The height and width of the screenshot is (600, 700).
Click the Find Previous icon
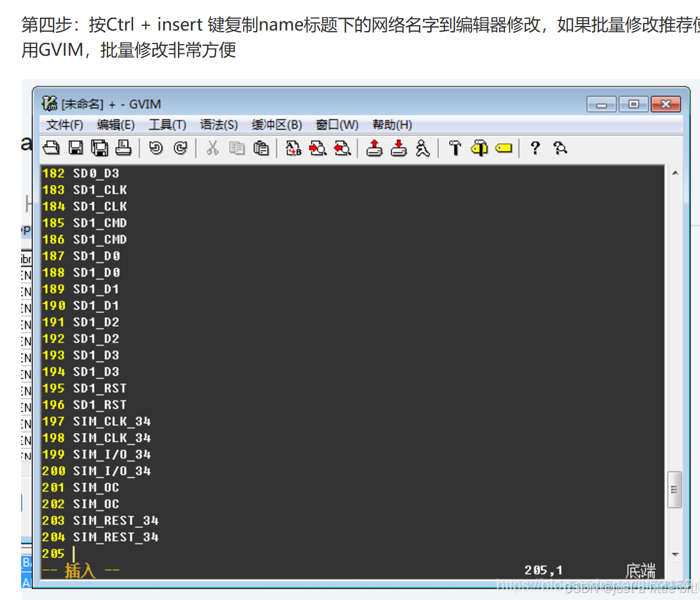tap(342, 148)
